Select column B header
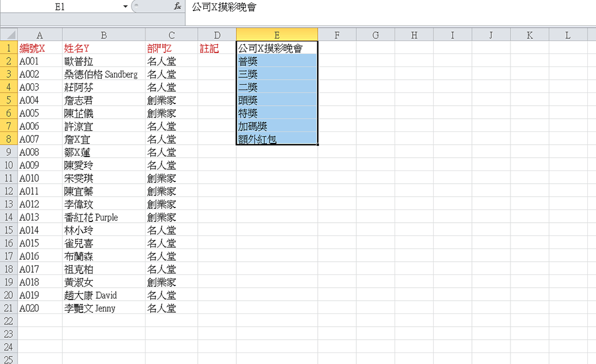596x364 pixels. pos(104,34)
